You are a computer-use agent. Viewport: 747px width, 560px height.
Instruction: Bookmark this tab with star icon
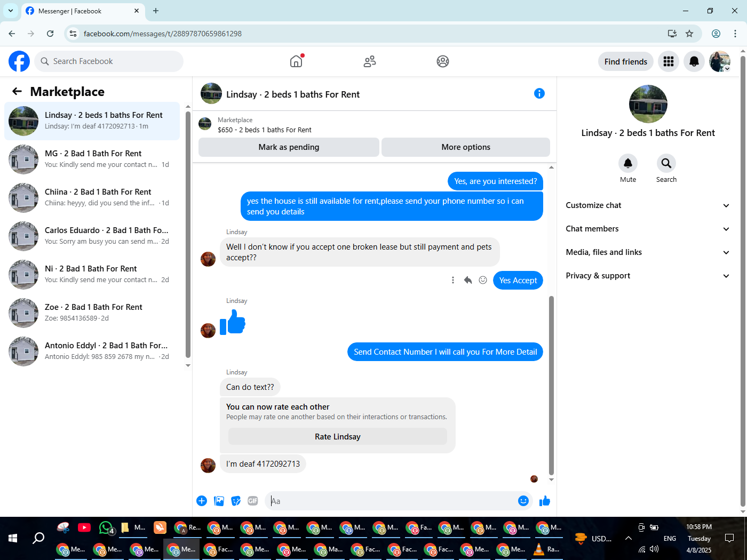(x=689, y=34)
